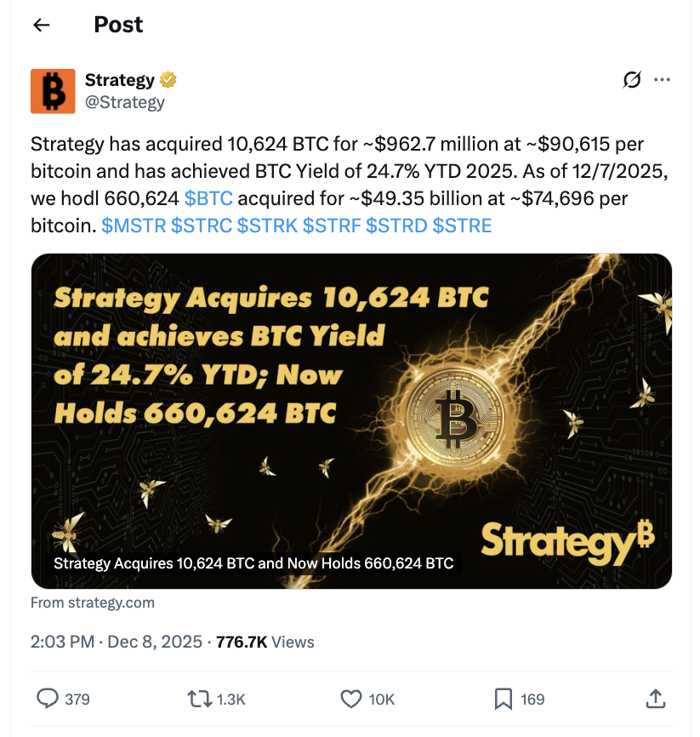Like the post with the heart icon
The width and height of the screenshot is (700, 737).
tap(350, 698)
